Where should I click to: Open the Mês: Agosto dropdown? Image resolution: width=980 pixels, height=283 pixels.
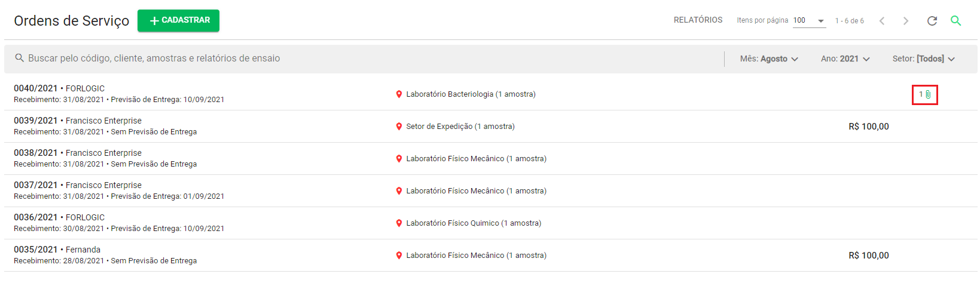[x=769, y=59]
